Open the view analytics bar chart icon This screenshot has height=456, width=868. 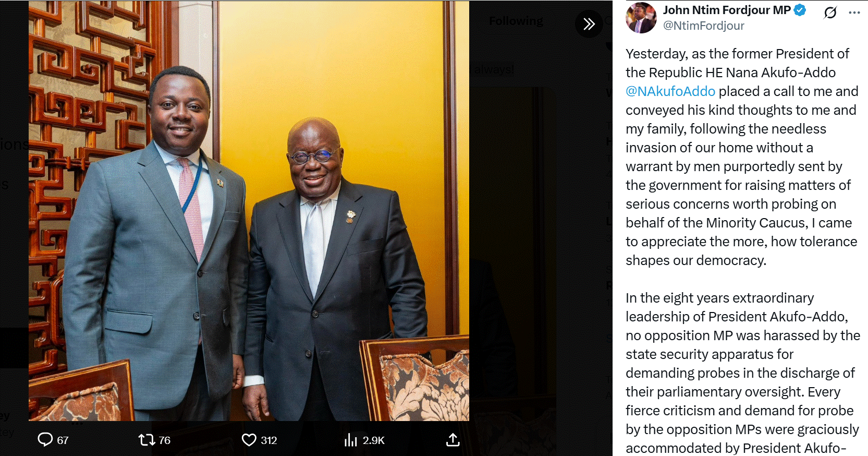click(x=350, y=440)
